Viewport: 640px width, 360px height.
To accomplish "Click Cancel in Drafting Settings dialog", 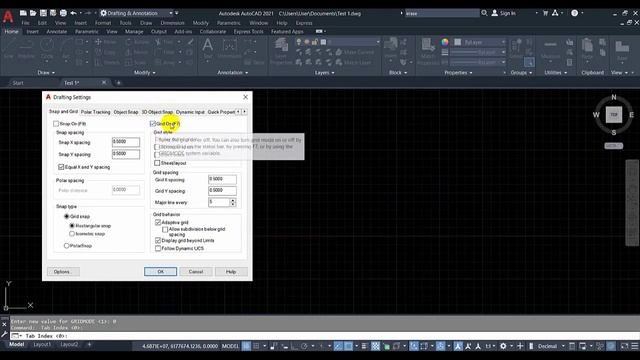I will coord(196,271).
